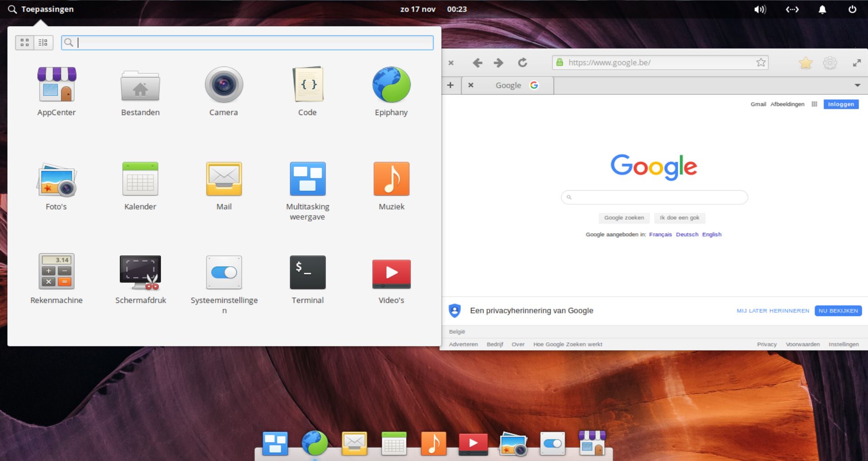
Task: Open Privacy footer link
Action: (x=767, y=344)
